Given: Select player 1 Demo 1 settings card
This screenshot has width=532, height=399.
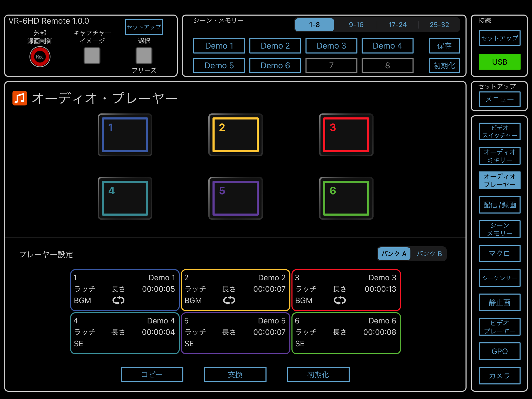Looking at the screenshot, I should [x=125, y=290].
